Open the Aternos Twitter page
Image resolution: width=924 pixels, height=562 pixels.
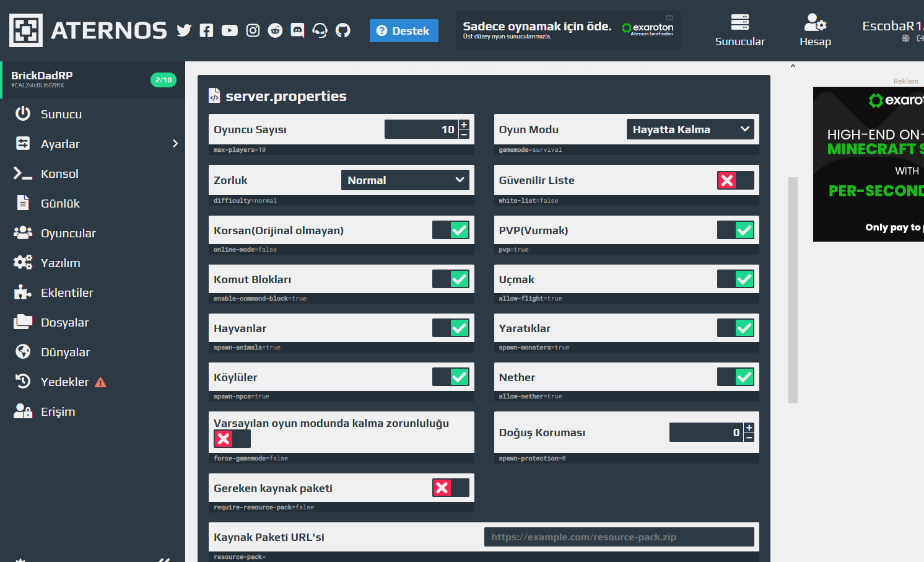(x=184, y=30)
